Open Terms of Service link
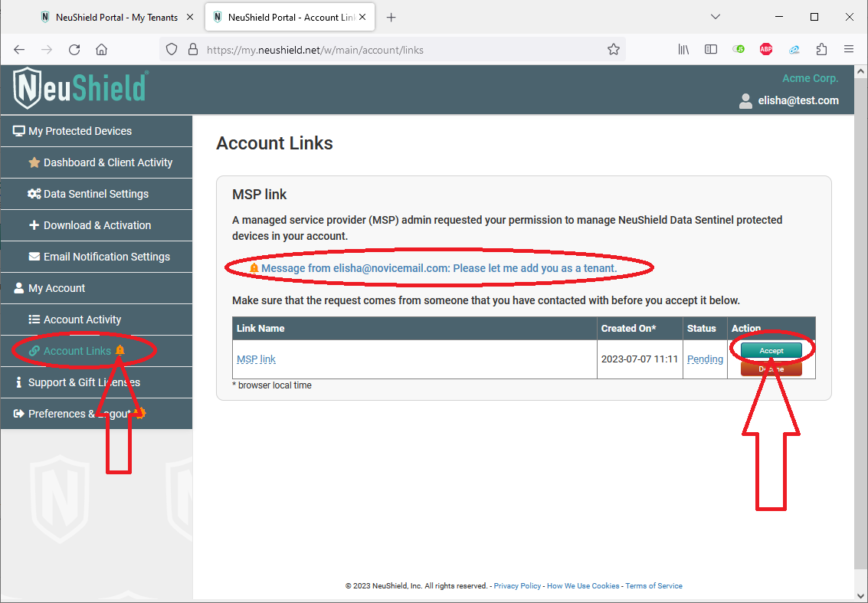 [653, 586]
